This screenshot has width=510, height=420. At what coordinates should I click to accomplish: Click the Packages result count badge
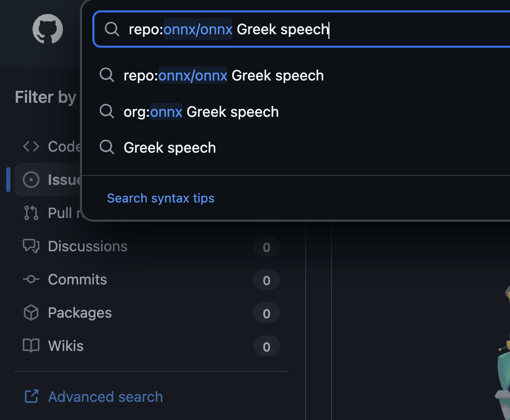tap(266, 313)
